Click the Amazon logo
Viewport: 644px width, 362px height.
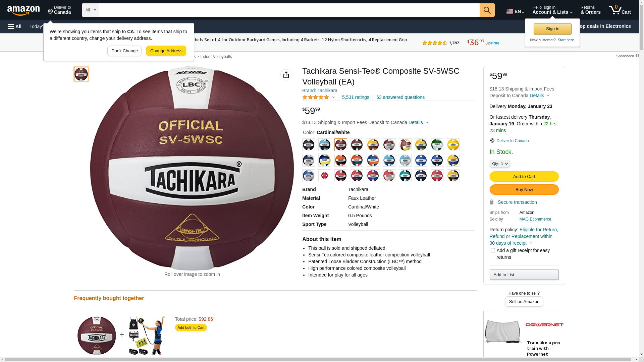tap(23, 11)
